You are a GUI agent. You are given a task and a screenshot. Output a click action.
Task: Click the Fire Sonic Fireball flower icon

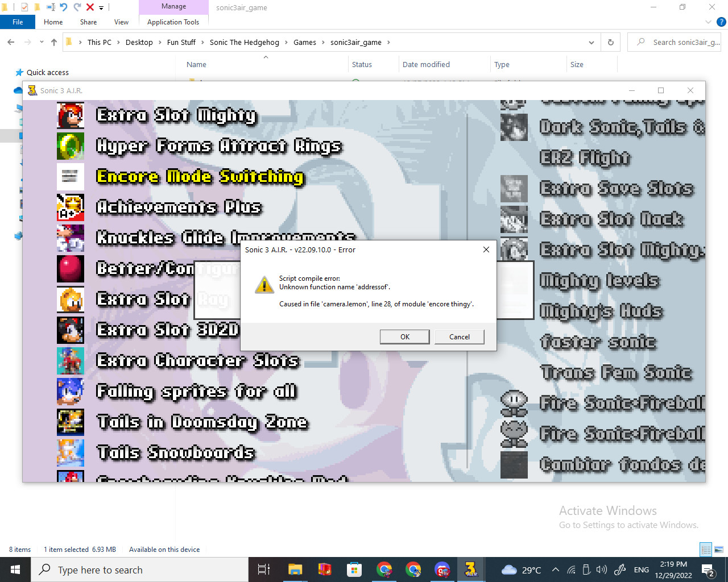click(x=514, y=404)
